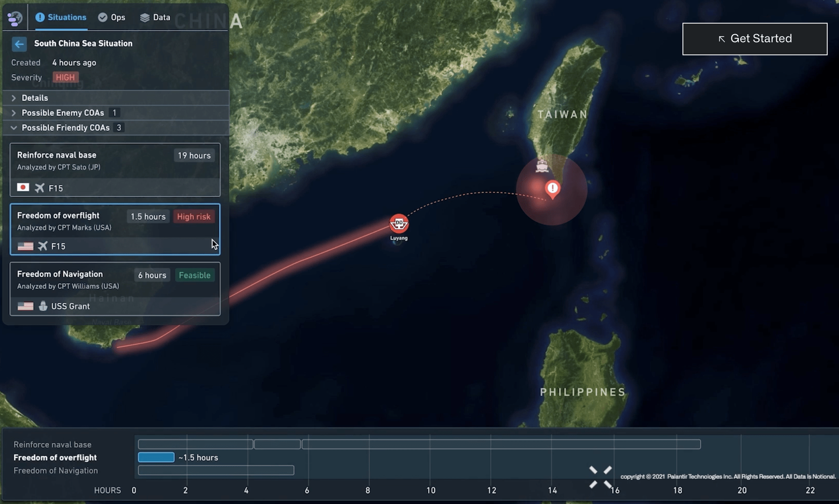The image size is (839, 504).
Task: Click the 6 hours duration badge
Action: tap(152, 275)
